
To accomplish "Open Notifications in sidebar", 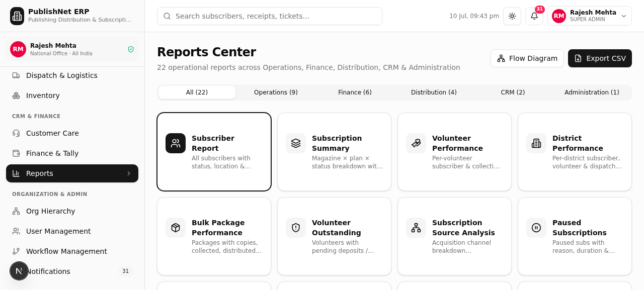I will pos(72,271).
